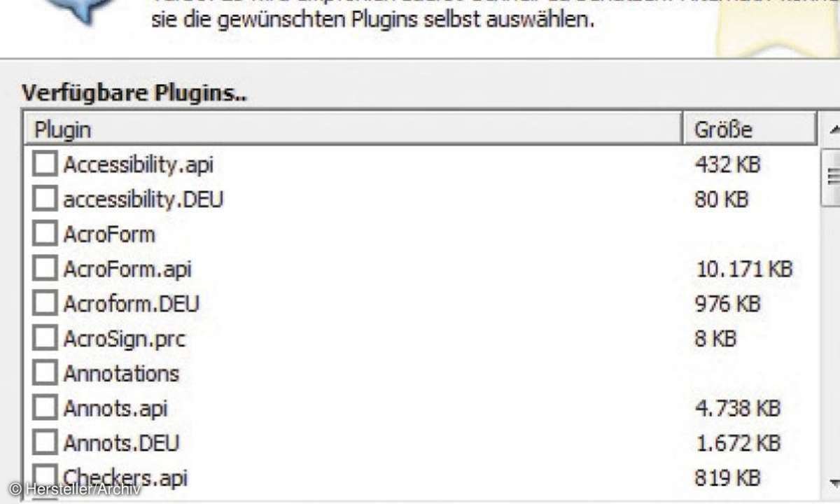
Task: Enable the accessibility.DEU plugin checkbox
Action: click(x=45, y=200)
